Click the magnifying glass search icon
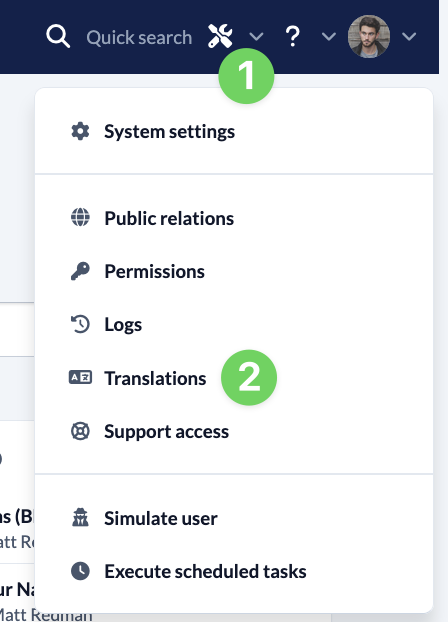448x622 pixels. click(x=58, y=36)
